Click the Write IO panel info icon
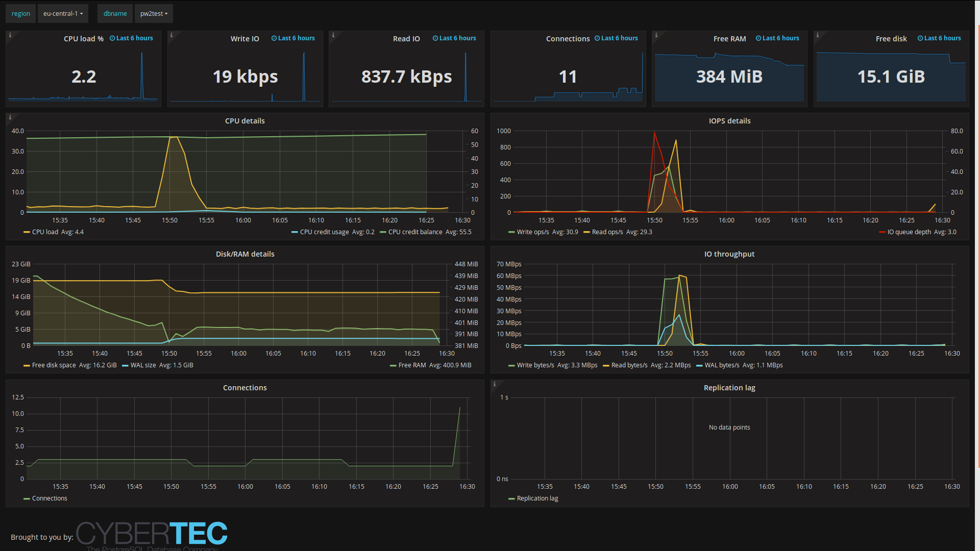Screen dimensions: 980x551 [171, 35]
